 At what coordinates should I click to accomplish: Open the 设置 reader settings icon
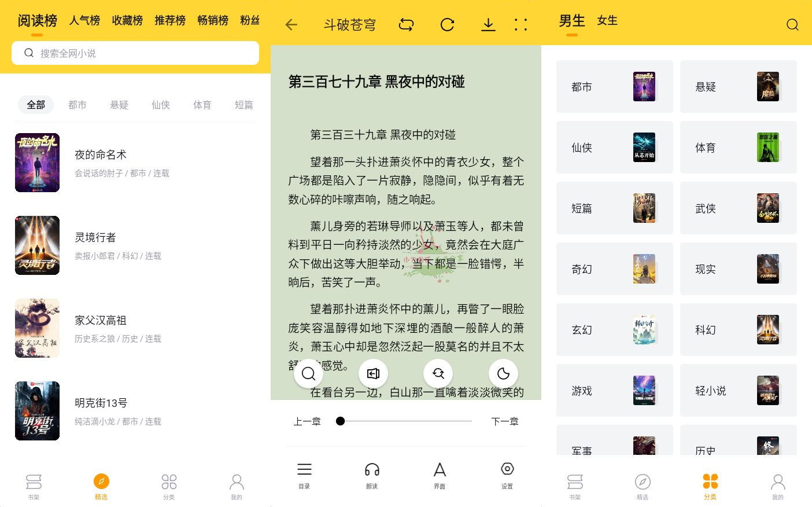[507, 475]
